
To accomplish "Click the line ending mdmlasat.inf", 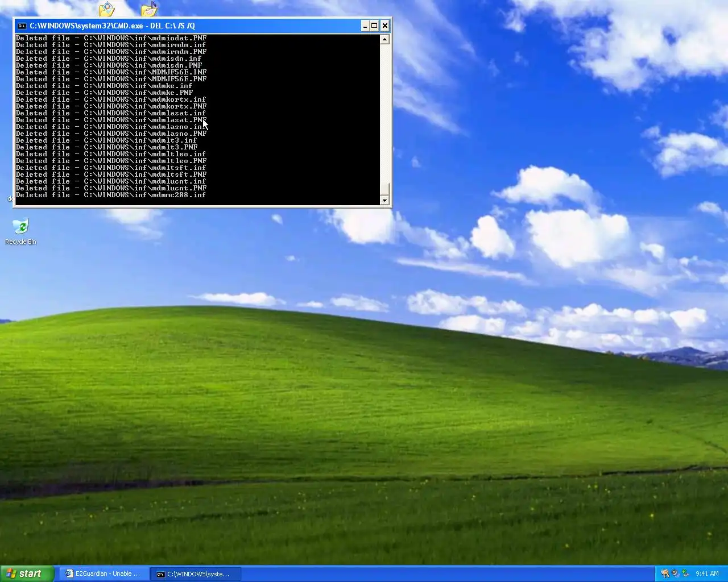I will pos(111,113).
